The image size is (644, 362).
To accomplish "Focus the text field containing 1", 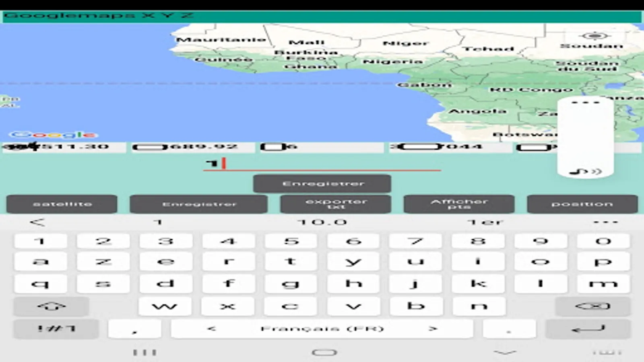I will 322,164.
